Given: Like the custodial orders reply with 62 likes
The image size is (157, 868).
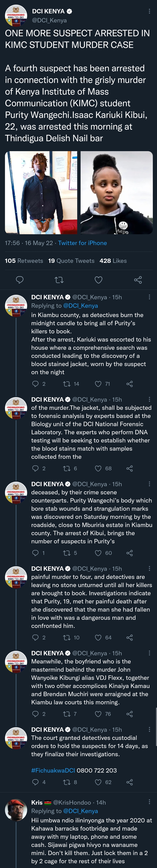Looking at the screenshot, I should tap(98, 782).
